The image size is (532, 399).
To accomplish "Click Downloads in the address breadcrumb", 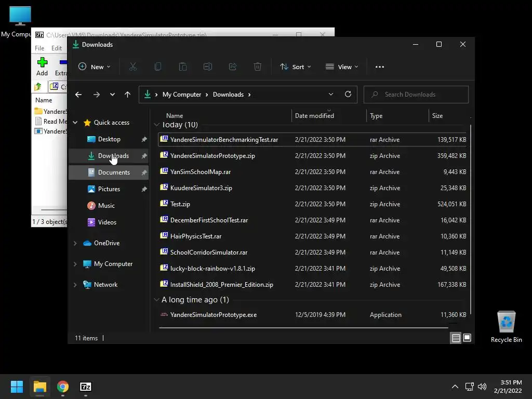I will click(228, 95).
